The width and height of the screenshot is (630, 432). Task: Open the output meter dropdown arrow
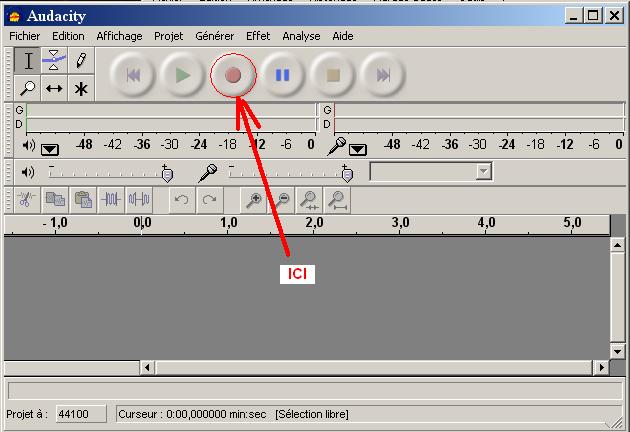coord(50,149)
